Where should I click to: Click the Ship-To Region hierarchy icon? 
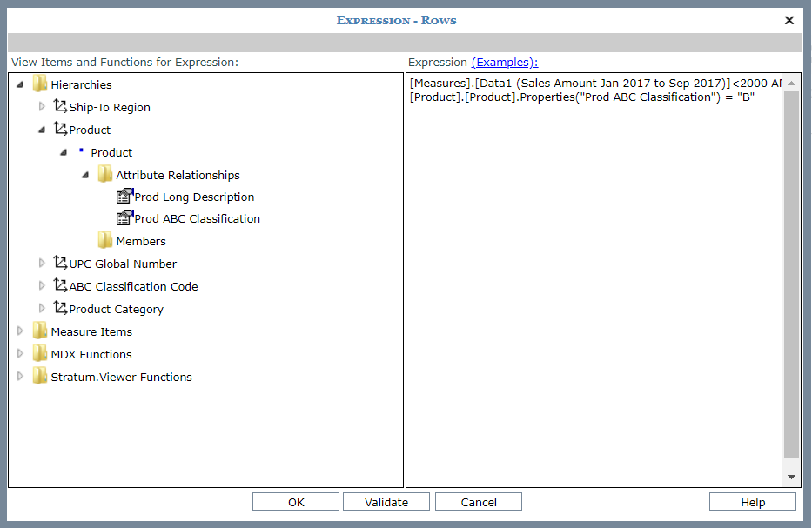[x=60, y=107]
